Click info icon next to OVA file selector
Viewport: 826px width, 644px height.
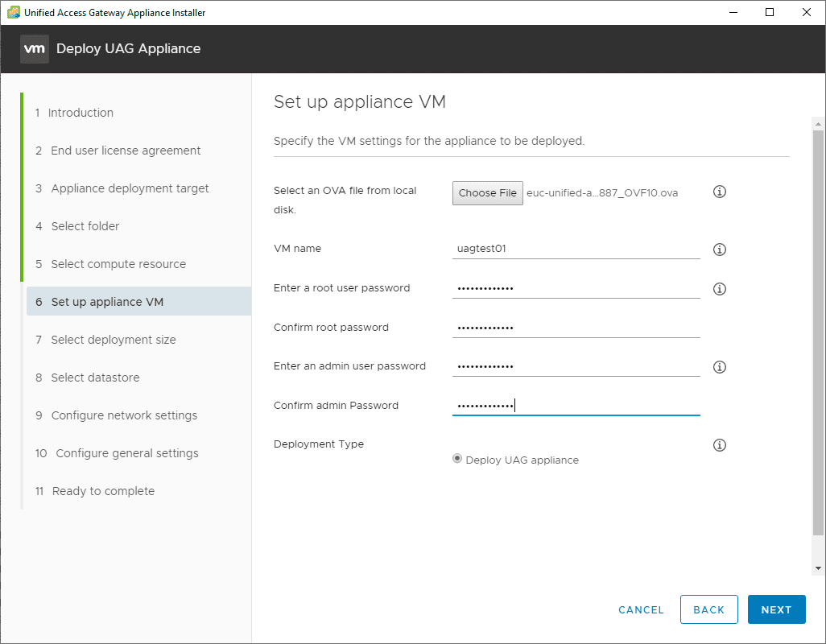point(720,192)
